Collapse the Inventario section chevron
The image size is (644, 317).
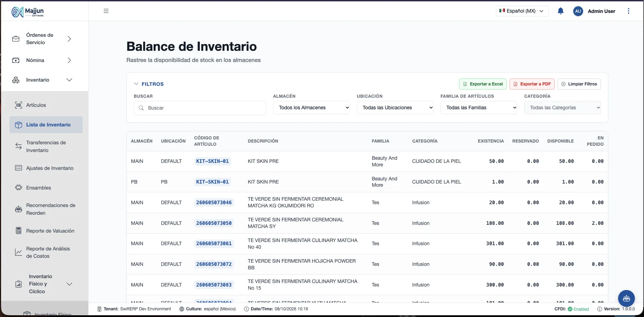pos(69,80)
